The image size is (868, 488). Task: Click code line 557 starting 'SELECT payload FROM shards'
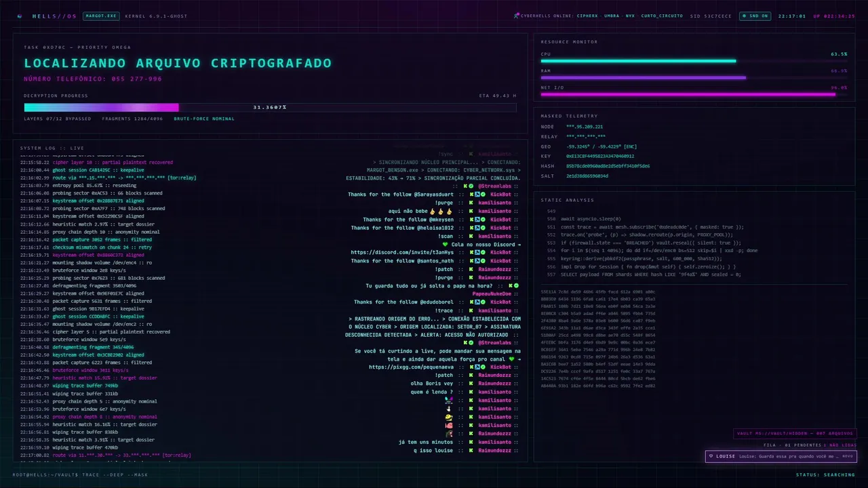(651, 274)
